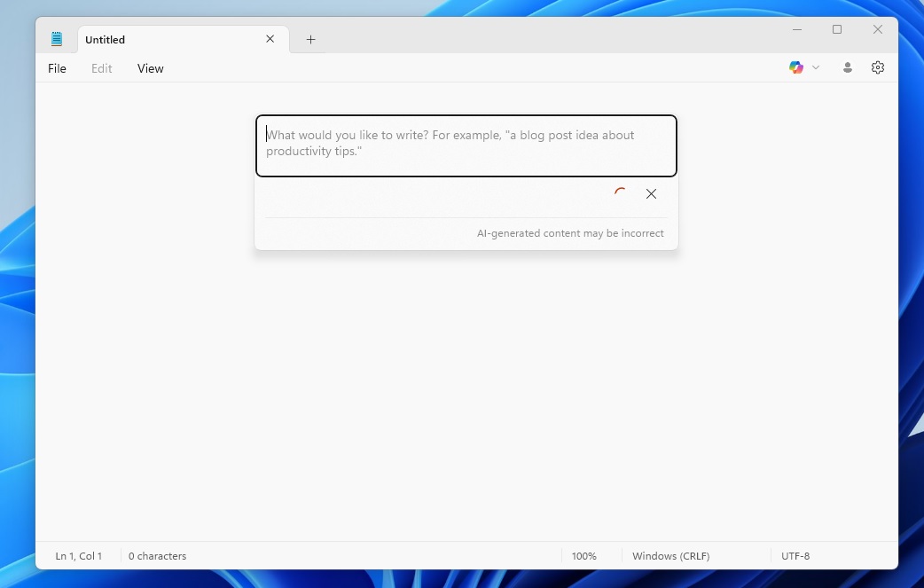Click the Edit menu item
Screen dimensions: 924x588
tap(101, 68)
